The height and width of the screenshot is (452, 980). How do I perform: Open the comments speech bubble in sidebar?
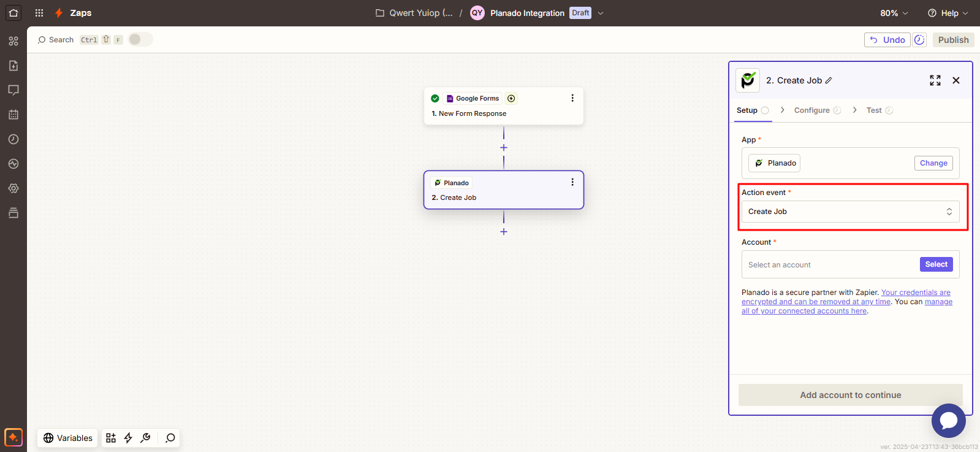click(13, 90)
